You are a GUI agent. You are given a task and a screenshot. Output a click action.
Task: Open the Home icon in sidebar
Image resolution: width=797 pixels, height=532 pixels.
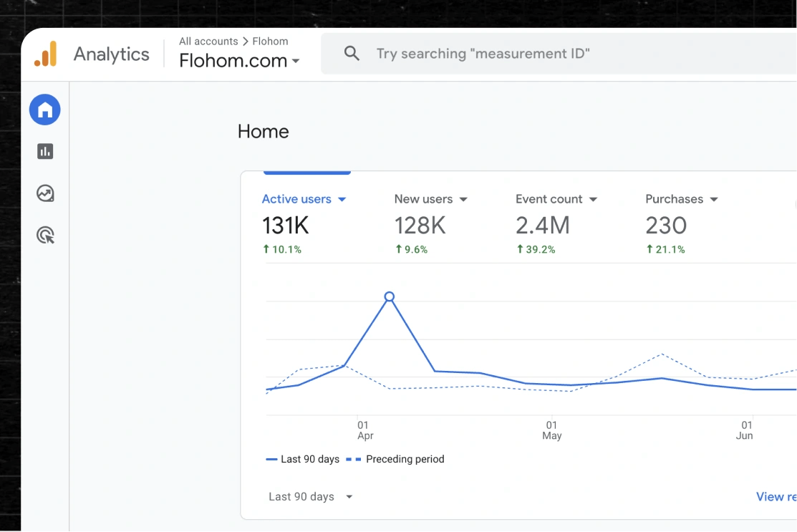(x=44, y=110)
